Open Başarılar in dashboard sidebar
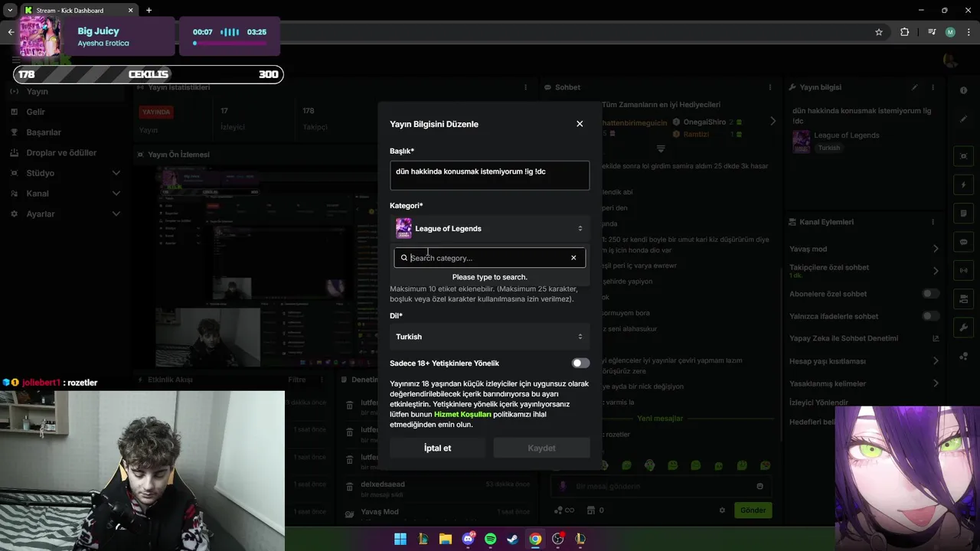 point(44,132)
